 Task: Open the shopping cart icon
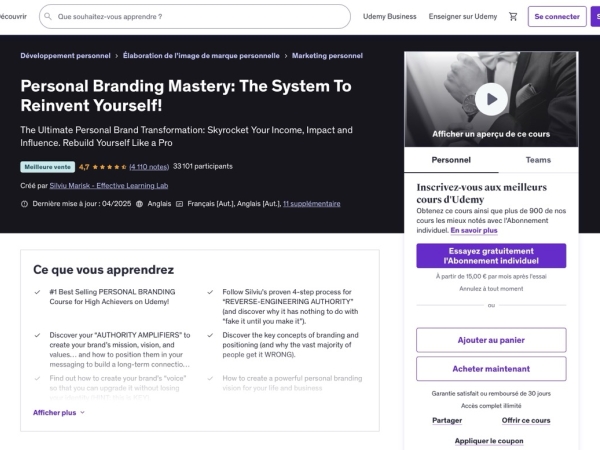pos(513,16)
